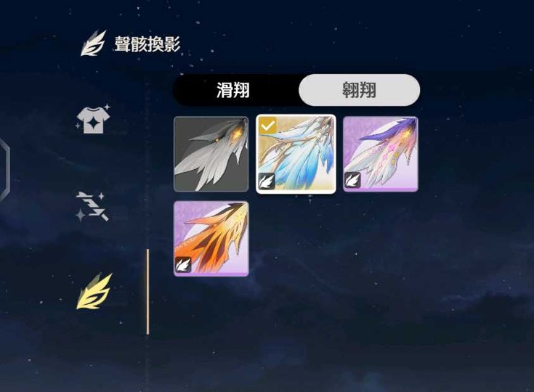Click the purple bar under pink skin
Viewport: 534px width, 392px height.
pos(381,189)
